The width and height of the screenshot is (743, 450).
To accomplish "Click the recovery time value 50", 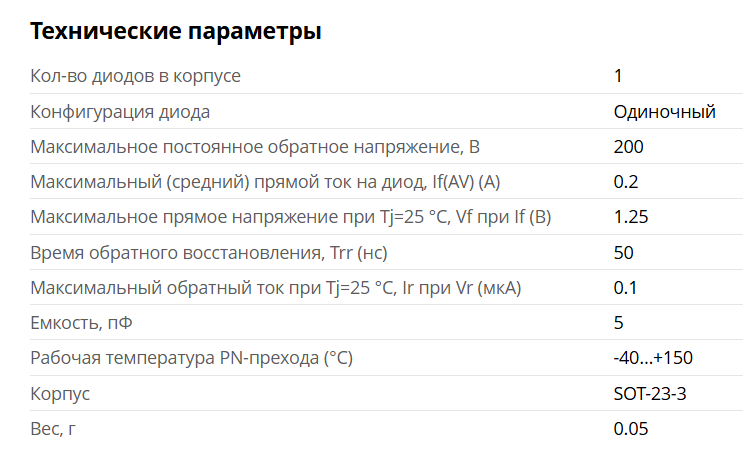I will click(x=623, y=252).
